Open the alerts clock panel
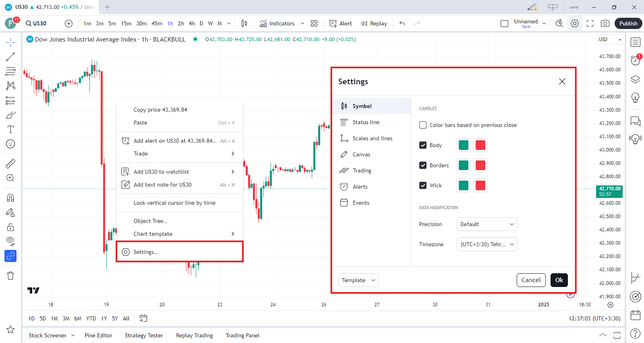644x343 pixels. (x=636, y=60)
